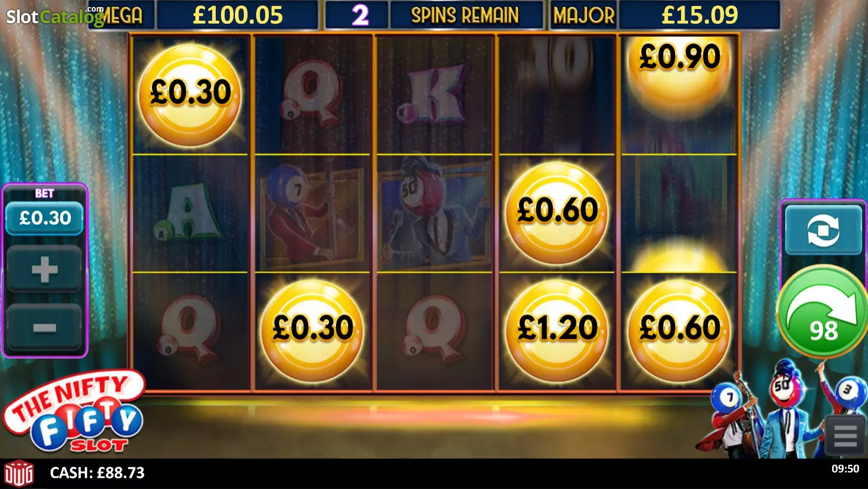This screenshot has width=868, height=489.
Task: Click the CASH balance display
Action: (x=97, y=473)
